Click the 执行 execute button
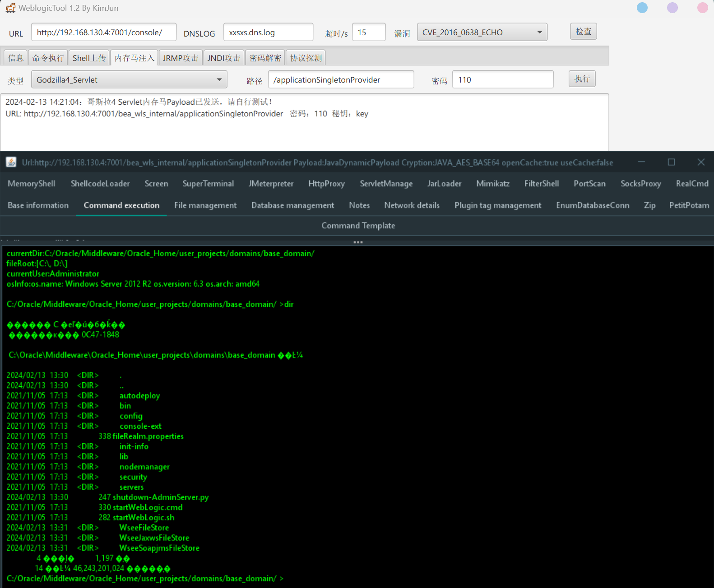The image size is (714, 588). point(582,79)
